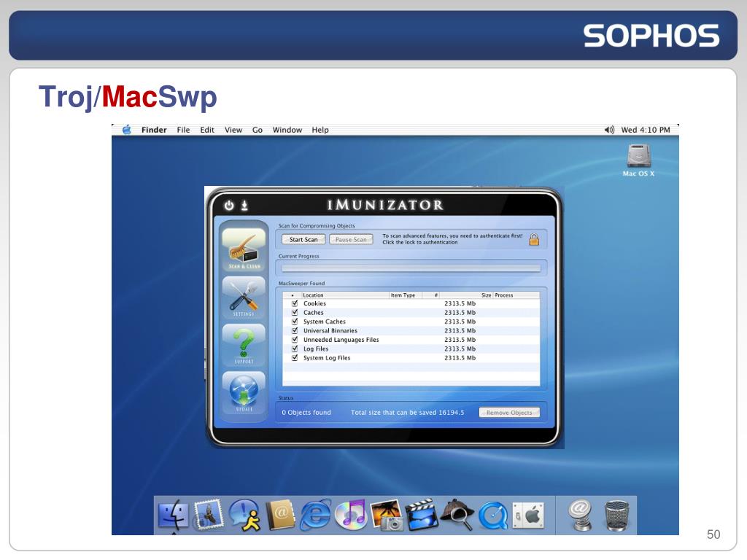Click the Remove Objects button
The width and height of the screenshot is (747, 560).
[509, 413]
